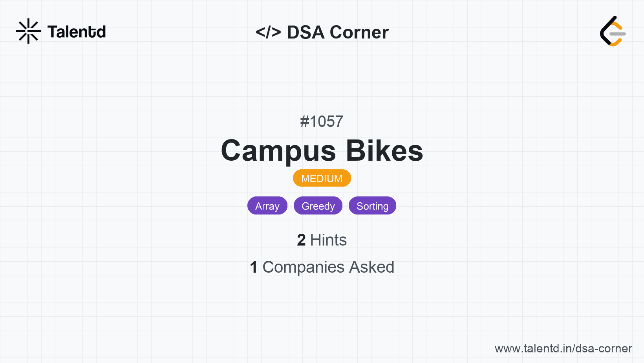Screen dimensions: 644x363
Task: Click the bold number 1 before Companies
Action: 254,267
